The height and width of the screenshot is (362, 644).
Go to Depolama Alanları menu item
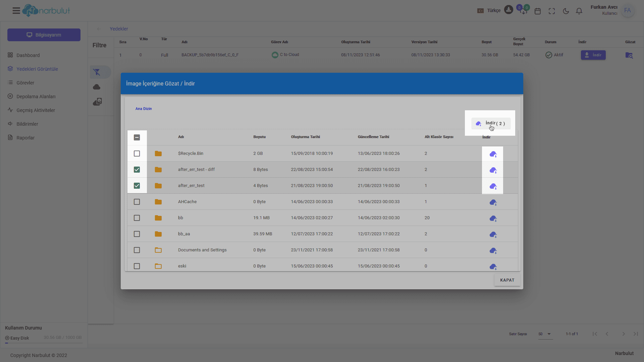36,97
